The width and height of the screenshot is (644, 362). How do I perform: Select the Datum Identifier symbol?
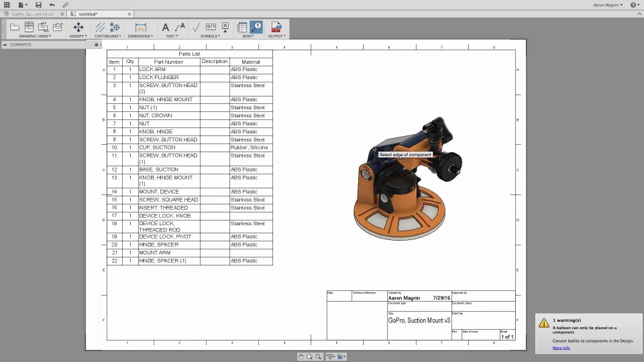225,27
